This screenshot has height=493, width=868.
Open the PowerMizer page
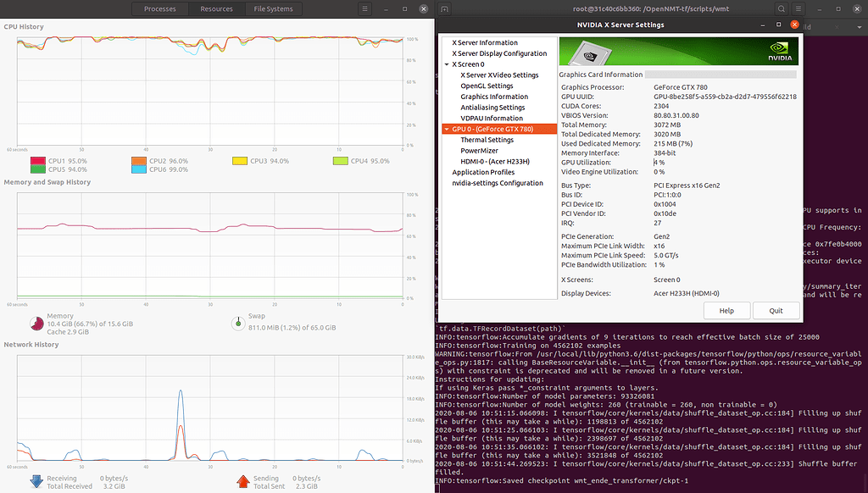click(x=480, y=151)
